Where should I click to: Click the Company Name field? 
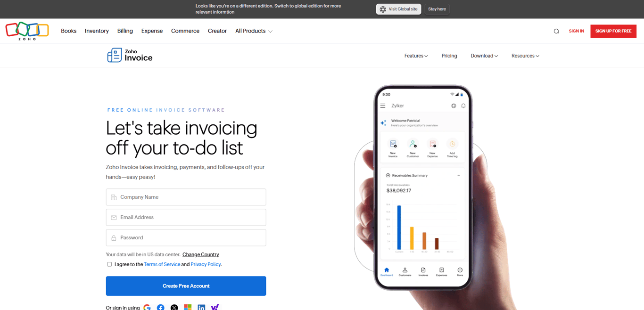[x=186, y=197]
